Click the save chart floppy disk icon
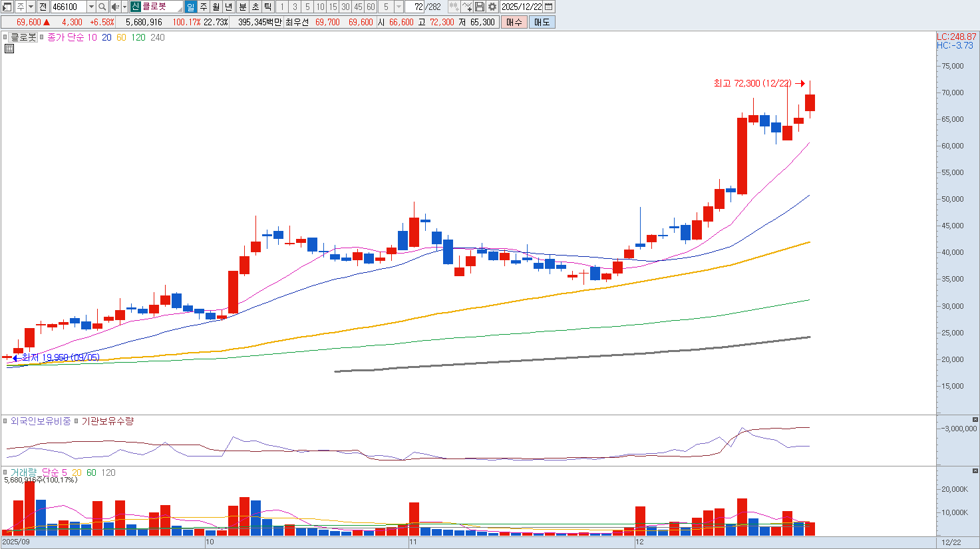 (x=480, y=7)
